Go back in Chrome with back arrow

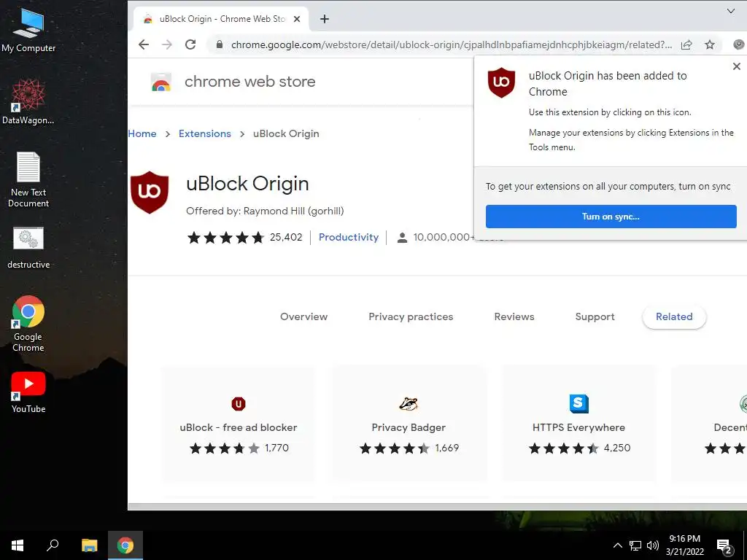(x=144, y=44)
